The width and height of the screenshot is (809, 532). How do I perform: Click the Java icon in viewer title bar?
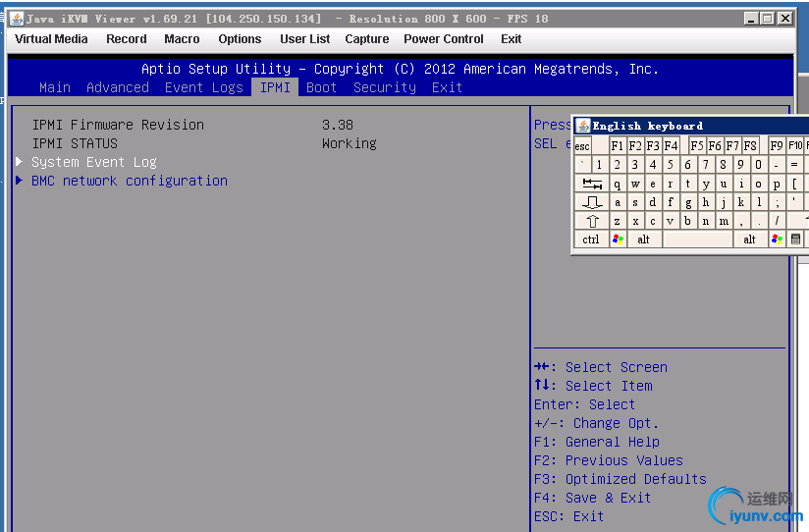click(17, 19)
